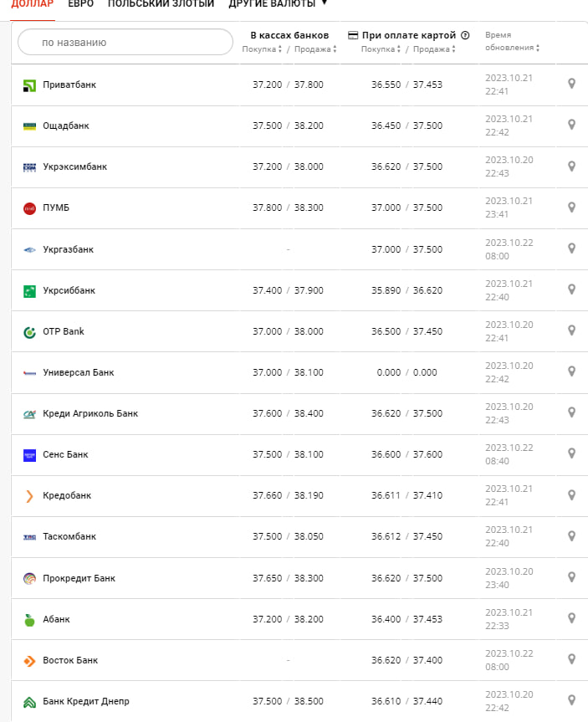Sort by card payment Продажа rate
Screen dimensions: 588x722
pyautogui.click(x=434, y=49)
